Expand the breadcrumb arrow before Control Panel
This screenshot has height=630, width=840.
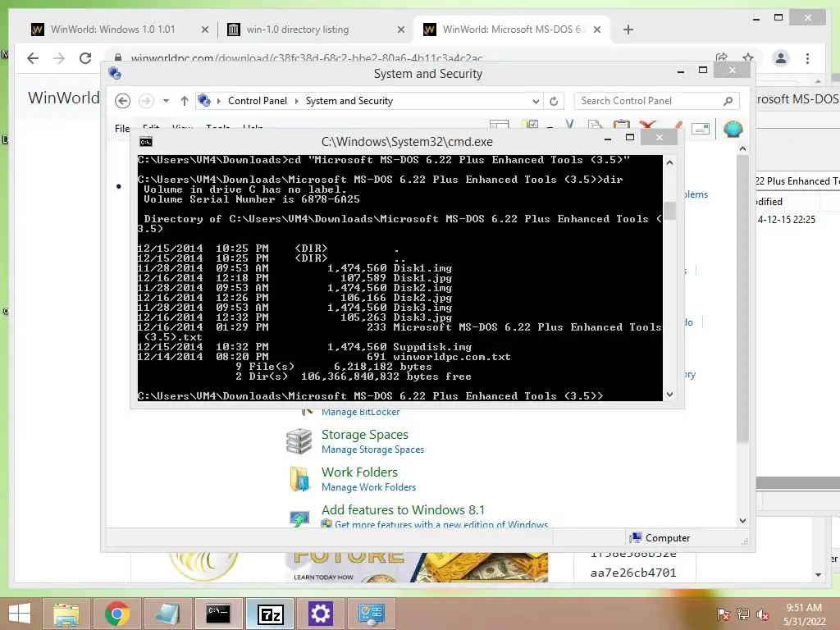point(218,101)
